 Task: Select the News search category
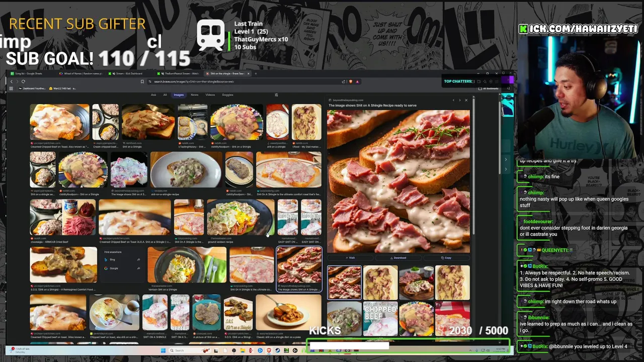click(194, 95)
